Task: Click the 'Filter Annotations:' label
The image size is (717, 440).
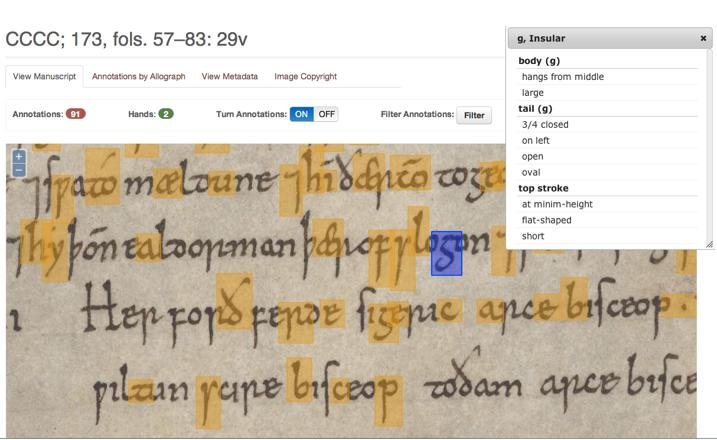Action: (x=417, y=114)
